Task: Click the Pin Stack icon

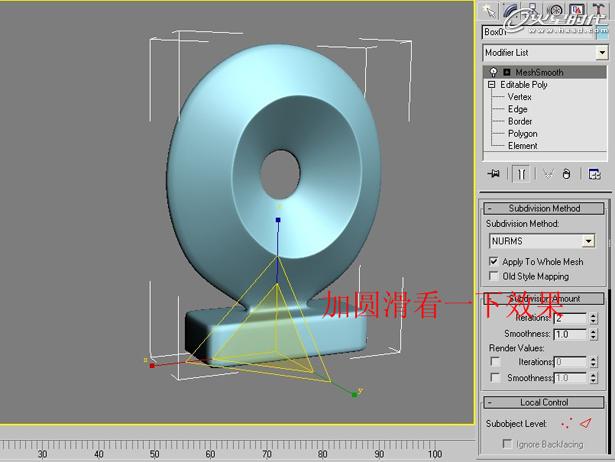Action: pos(493,174)
